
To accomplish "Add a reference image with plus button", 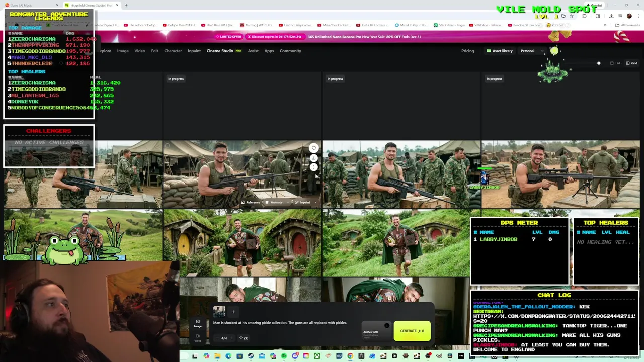I will (233, 312).
